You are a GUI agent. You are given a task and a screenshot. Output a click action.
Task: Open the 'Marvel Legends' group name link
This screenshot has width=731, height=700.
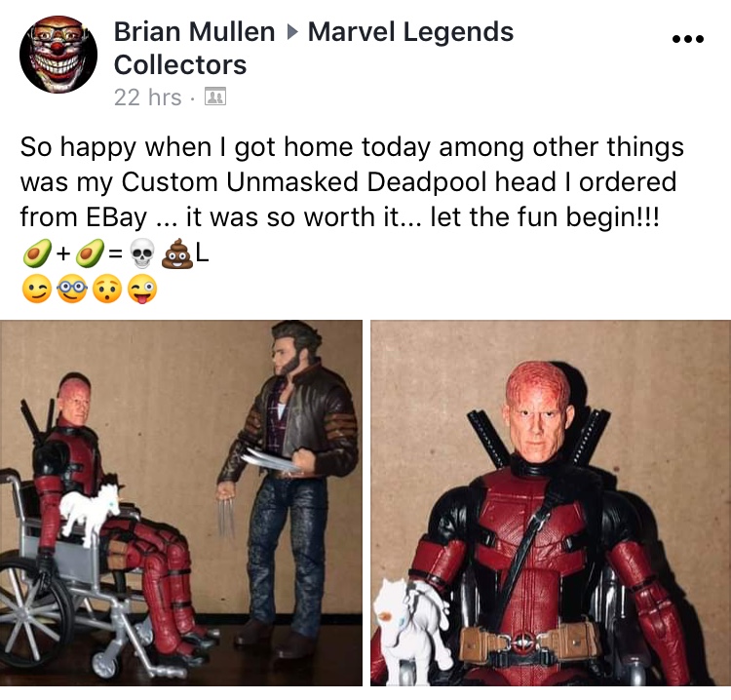click(x=410, y=32)
